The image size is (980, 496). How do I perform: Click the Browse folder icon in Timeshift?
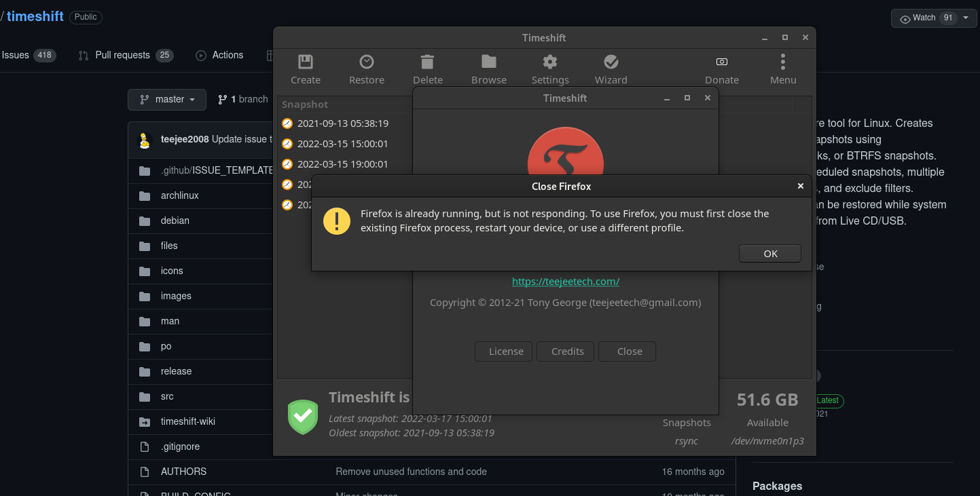click(489, 62)
